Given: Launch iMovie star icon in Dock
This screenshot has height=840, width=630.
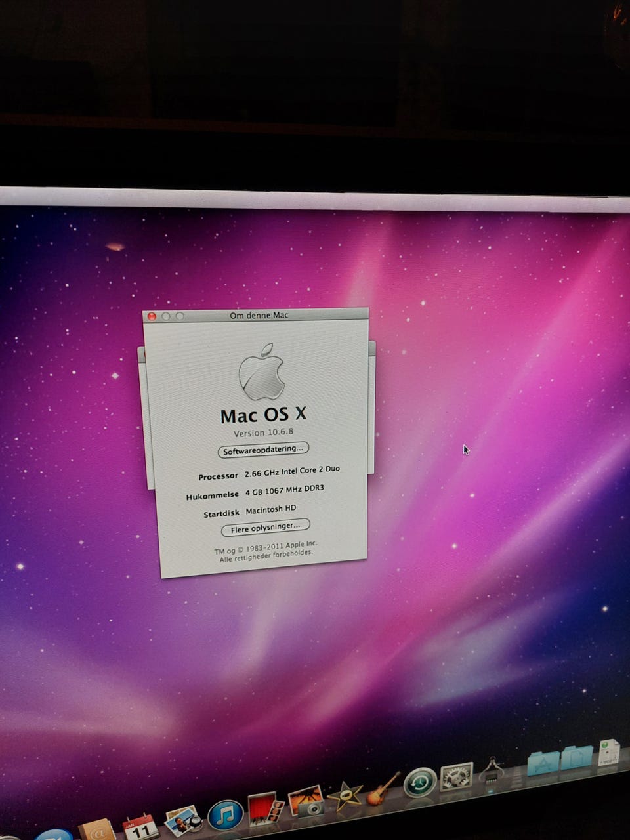Looking at the screenshot, I should pos(345,795).
